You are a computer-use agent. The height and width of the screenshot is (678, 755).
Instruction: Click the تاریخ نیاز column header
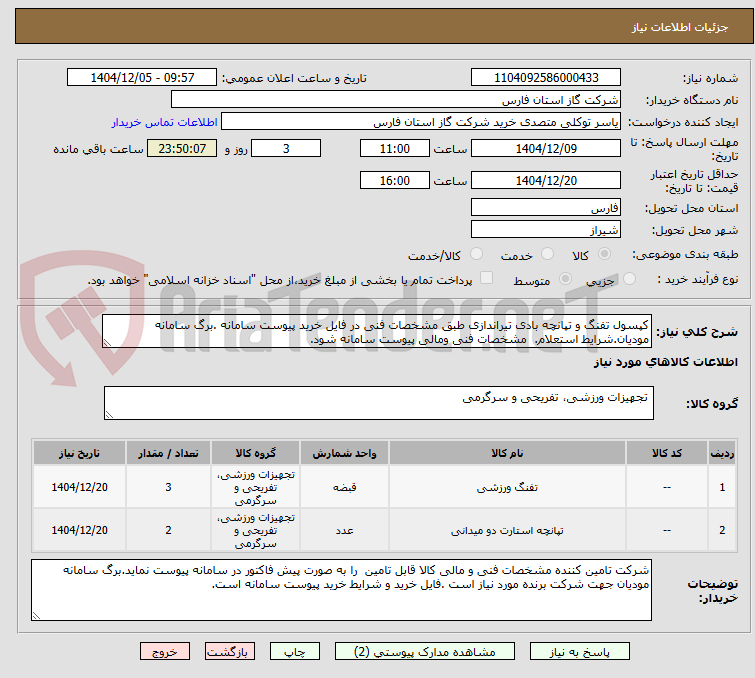tap(79, 453)
